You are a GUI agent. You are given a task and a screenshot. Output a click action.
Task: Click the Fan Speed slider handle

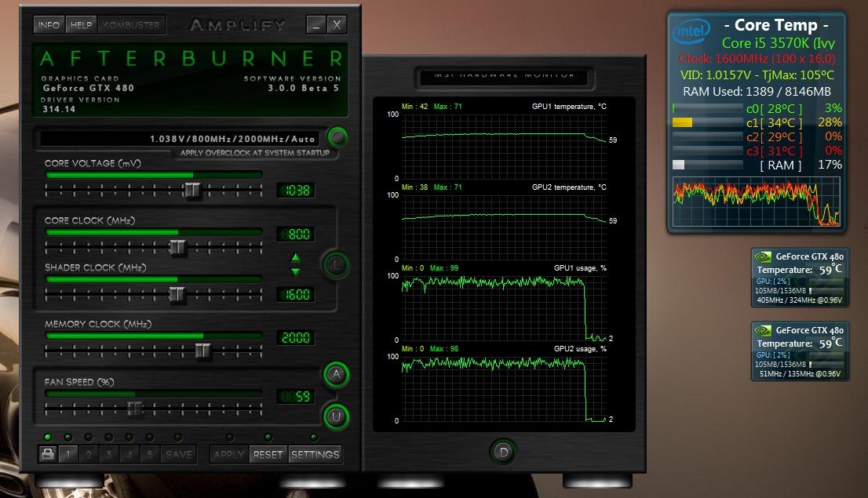(134, 409)
